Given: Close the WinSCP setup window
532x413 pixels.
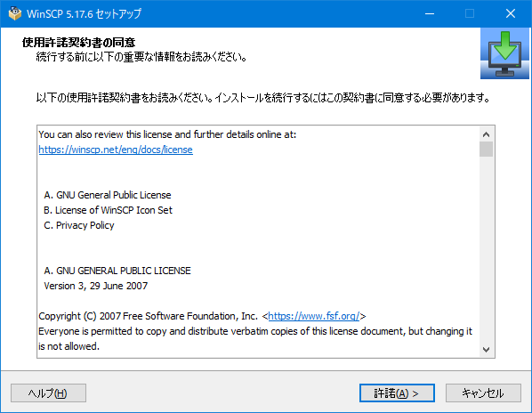Looking at the screenshot, I should click(x=511, y=13).
